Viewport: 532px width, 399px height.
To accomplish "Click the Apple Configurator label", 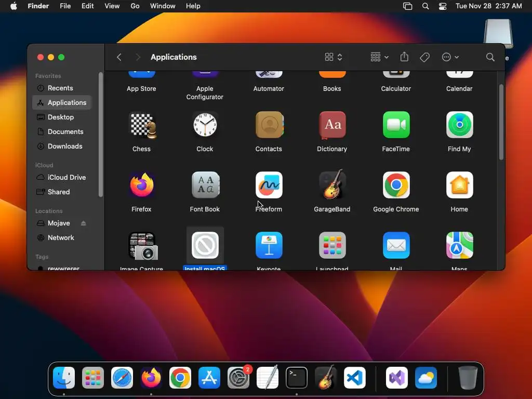I will pyautogui.click(x=205, y=92).
